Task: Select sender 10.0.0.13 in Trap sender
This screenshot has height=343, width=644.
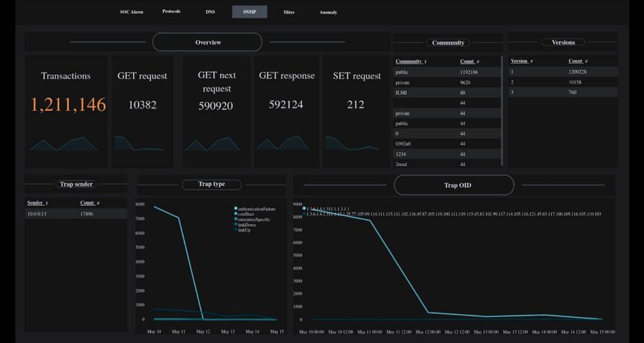Action: 36,214
